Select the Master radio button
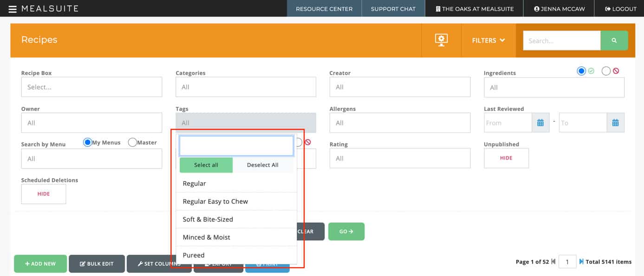 pyautogui.click(x=132, y=142)
